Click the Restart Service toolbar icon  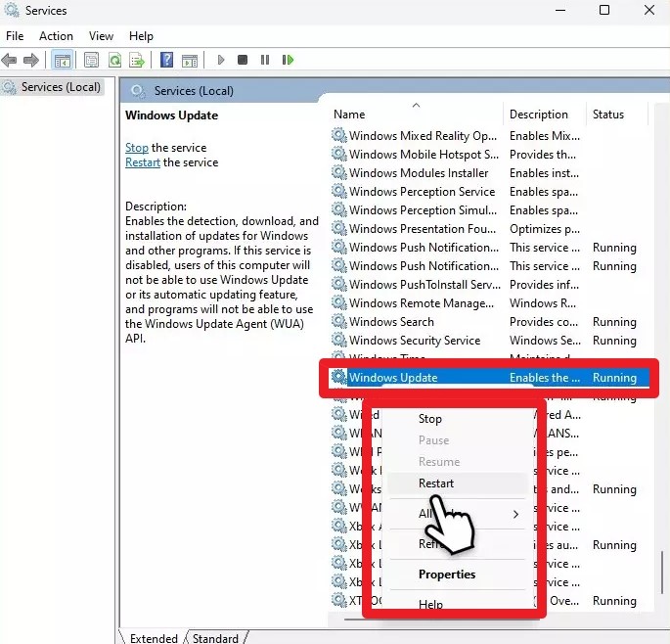tap(288, 60)
